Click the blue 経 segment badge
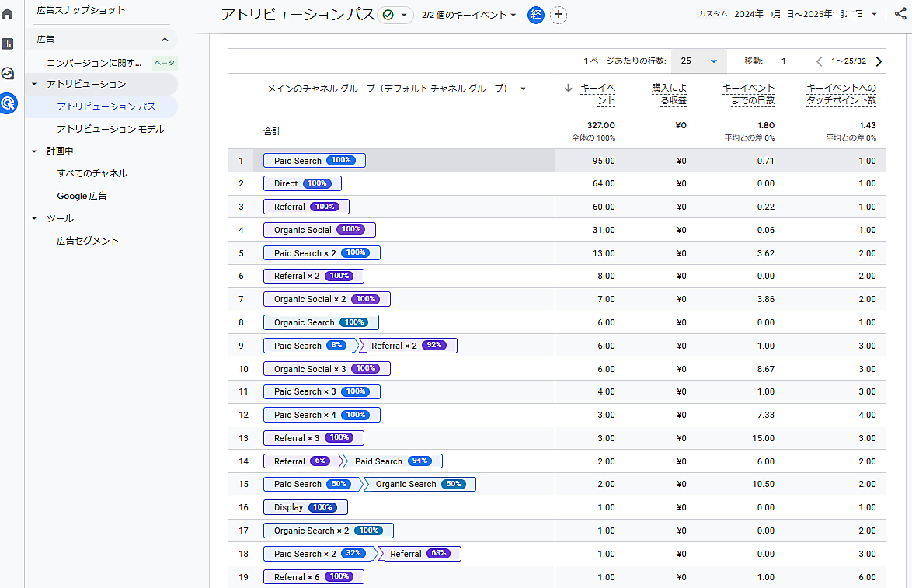The image size is (912, 588). pos(536,15)
